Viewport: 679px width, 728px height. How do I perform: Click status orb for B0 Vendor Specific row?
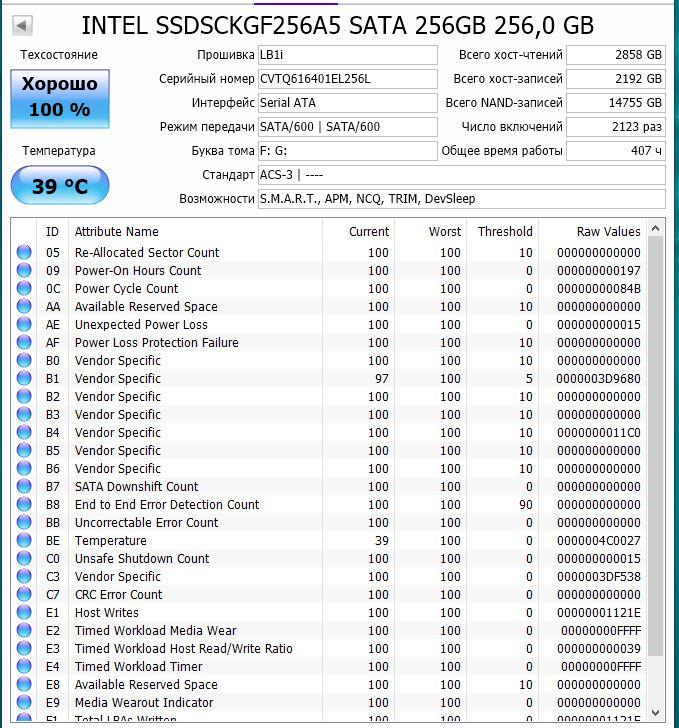click(24, 360)
